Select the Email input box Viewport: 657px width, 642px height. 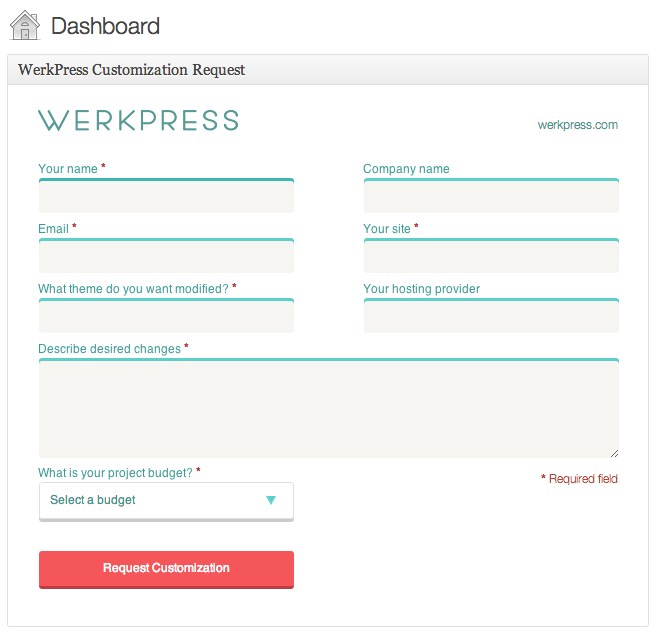(166, 256)
